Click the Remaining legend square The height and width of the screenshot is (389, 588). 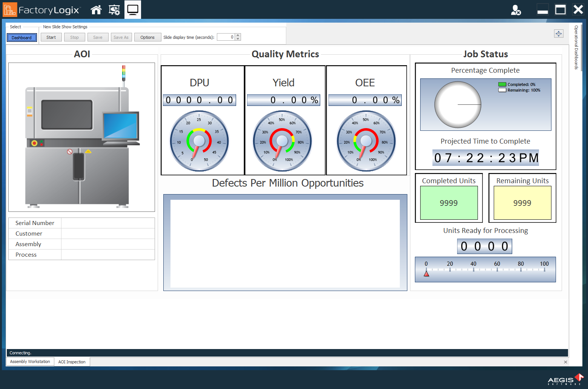(502, 90)
